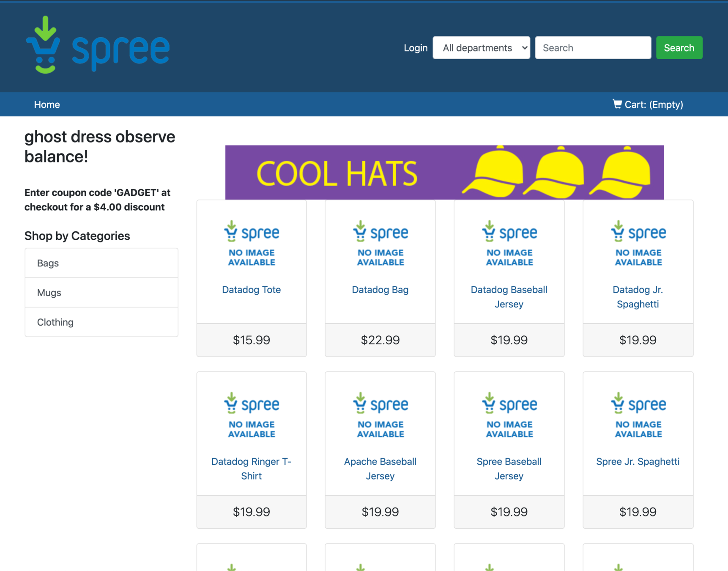Select the Clothing category
The image size is (728, 571).
click(101, 322)
